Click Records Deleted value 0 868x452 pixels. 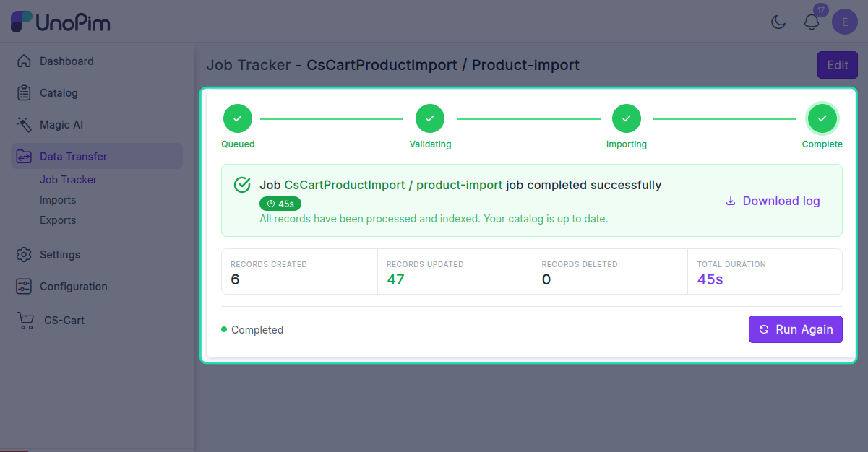(546, 279)
